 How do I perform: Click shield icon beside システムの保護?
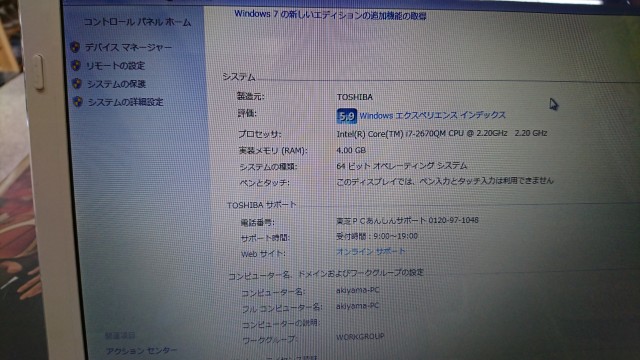coord(76,84)
